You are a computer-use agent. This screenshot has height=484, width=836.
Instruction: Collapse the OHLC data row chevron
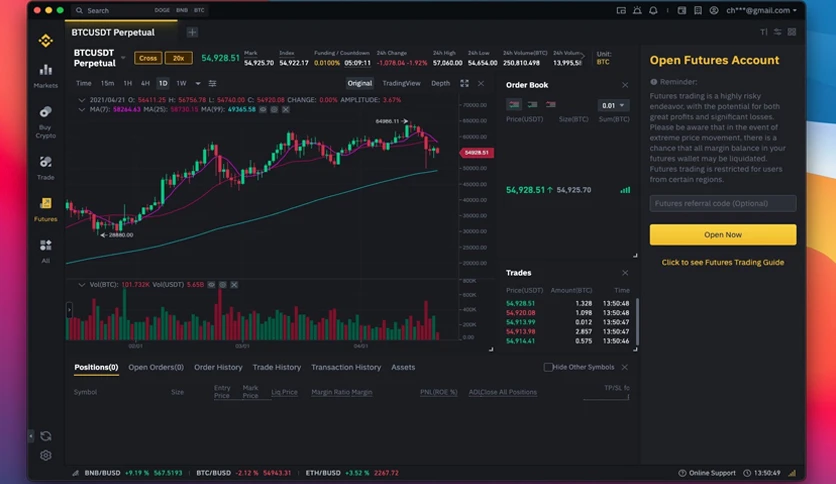82,100
